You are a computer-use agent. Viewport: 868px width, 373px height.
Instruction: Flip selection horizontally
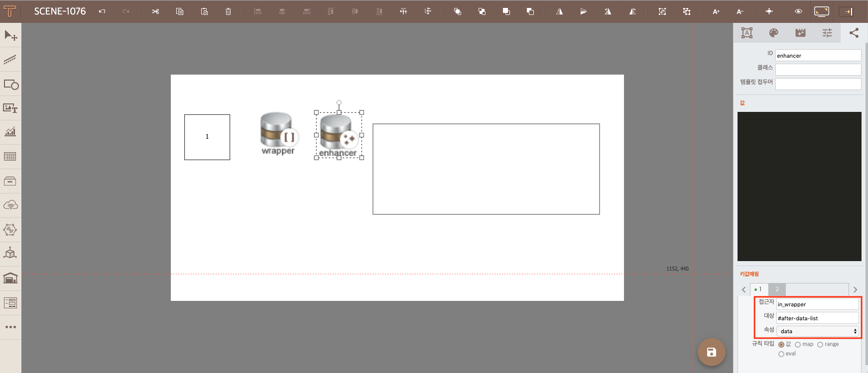tap(560, 11)
